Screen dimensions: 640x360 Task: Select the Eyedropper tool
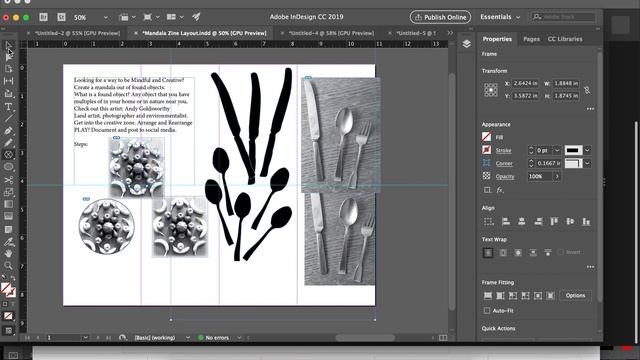[8, 242]
